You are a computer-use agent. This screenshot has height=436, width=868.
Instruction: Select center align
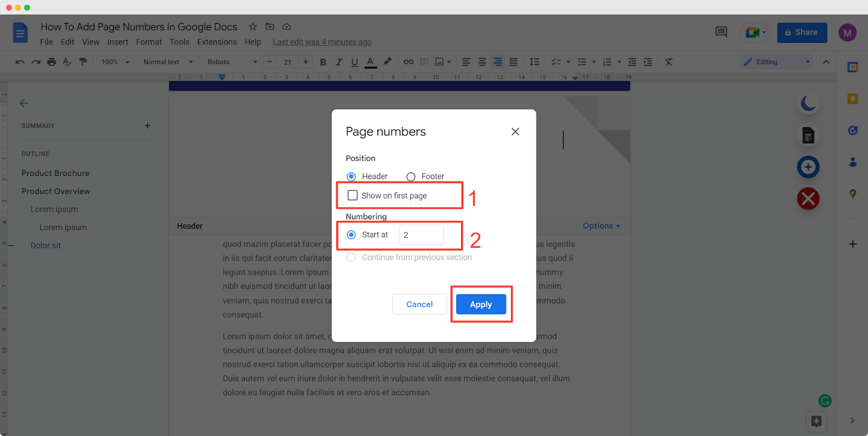482,62
